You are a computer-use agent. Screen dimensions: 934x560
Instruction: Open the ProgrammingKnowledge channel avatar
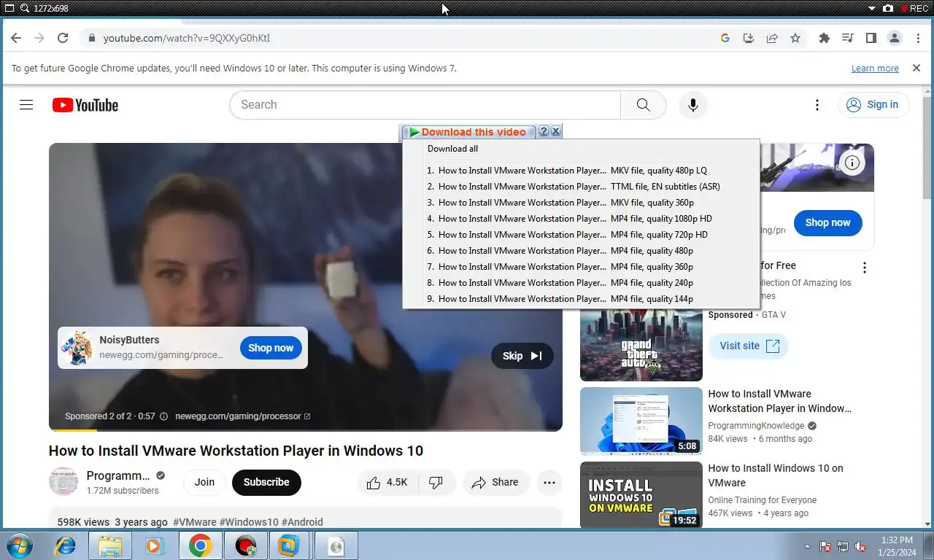point(63,481)
